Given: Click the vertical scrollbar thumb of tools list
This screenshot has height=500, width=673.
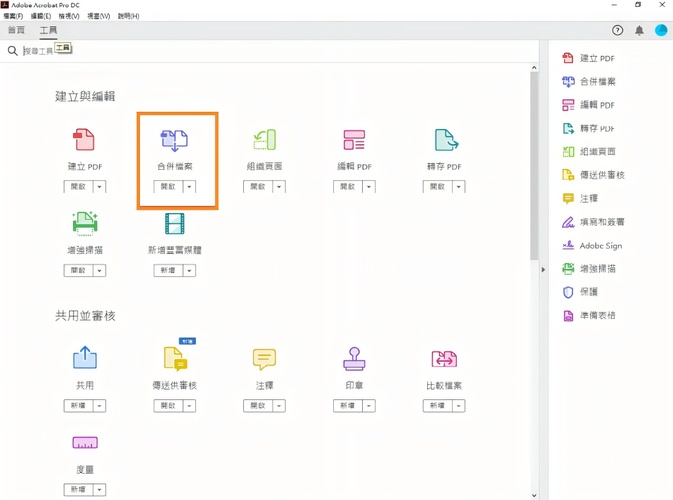Looking at the screenshot, I should pyautogui.click(x=534, y=166).
